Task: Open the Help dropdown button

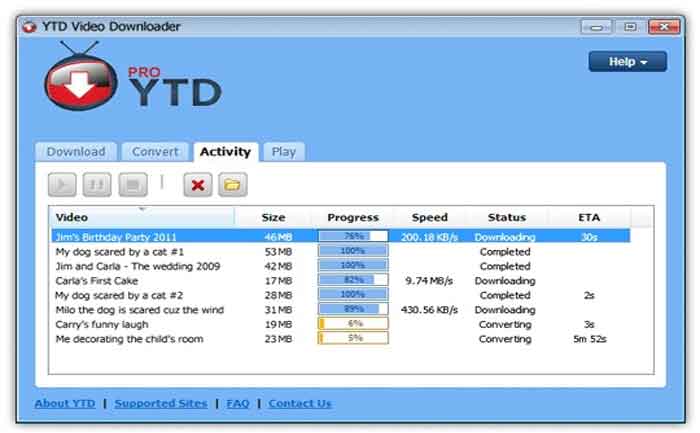Action: click(x=628, y=62)
